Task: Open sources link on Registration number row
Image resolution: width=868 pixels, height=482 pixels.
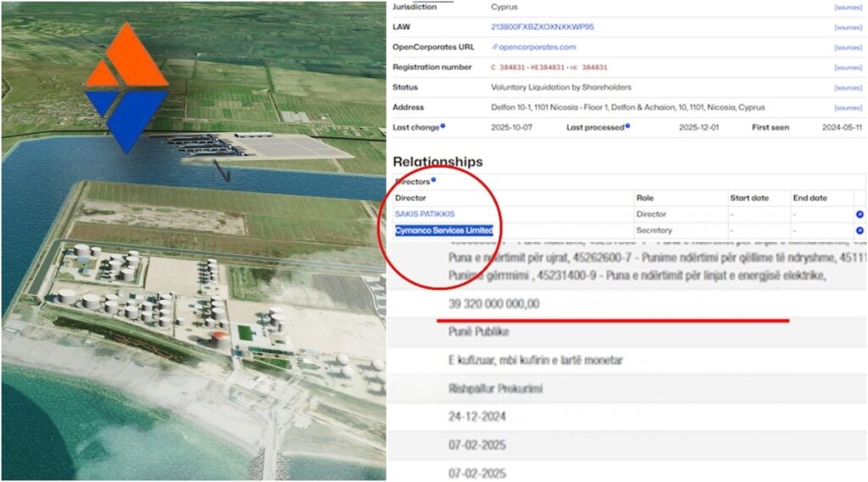Action: pos(848,68)
